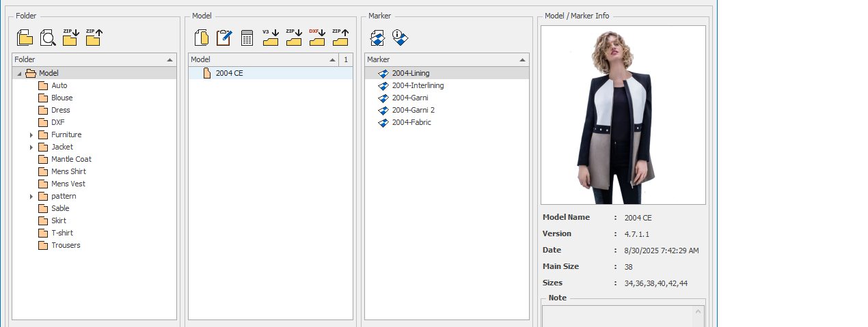
Task: Expand the pattern folder
Action: point(31,197)
